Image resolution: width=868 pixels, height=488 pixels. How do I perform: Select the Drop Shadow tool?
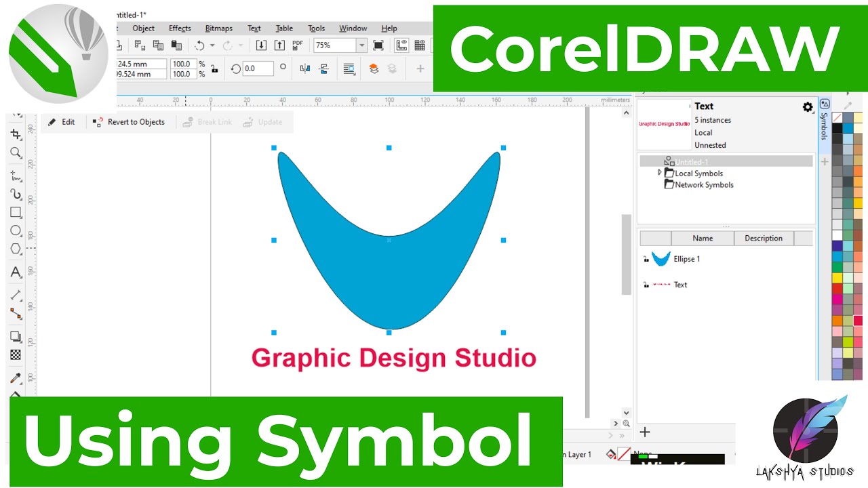click(x=16, y=337)
